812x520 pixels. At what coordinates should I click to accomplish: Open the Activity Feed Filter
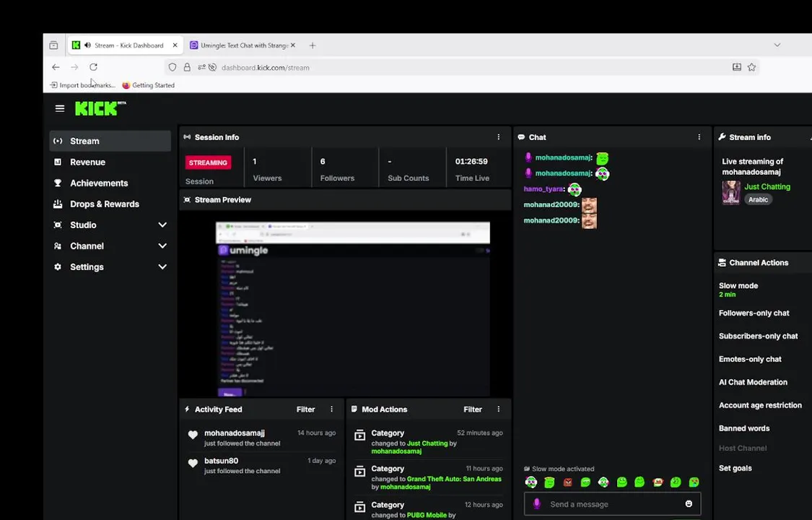(305, 409)
